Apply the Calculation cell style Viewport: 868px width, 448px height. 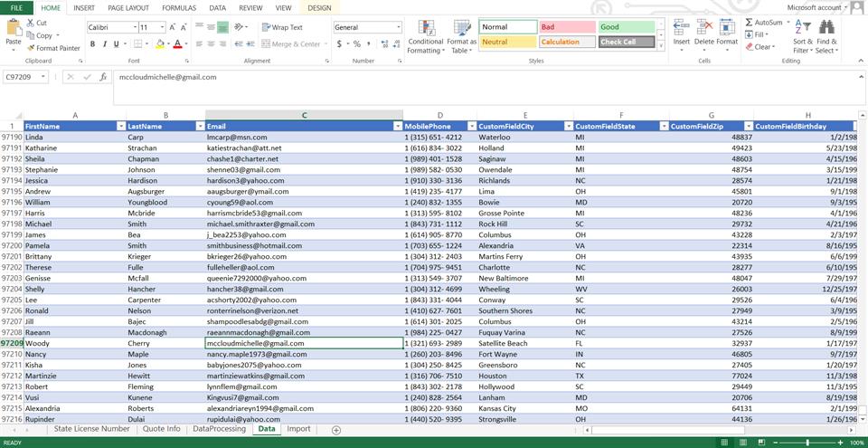click(x=566, y=43)
